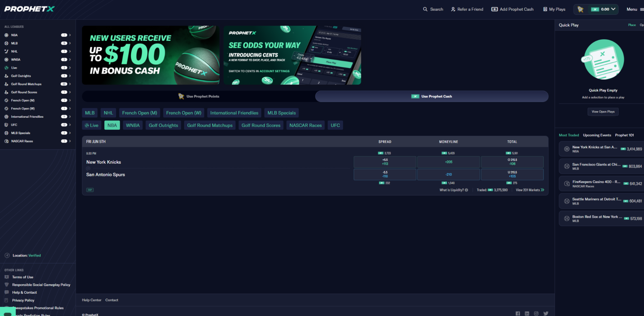Click the Prophet Points bird icon in header

pos(581,9)
